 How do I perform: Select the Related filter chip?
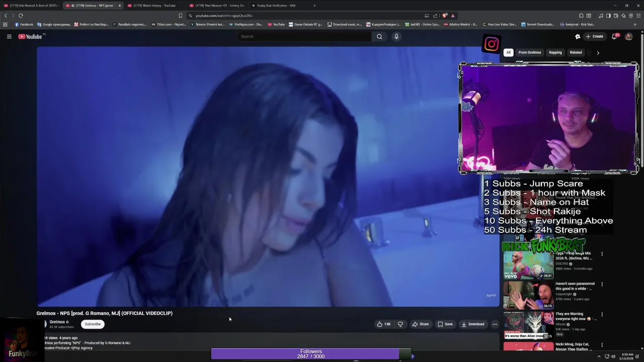pyautogui.click(x=576, y=52)
